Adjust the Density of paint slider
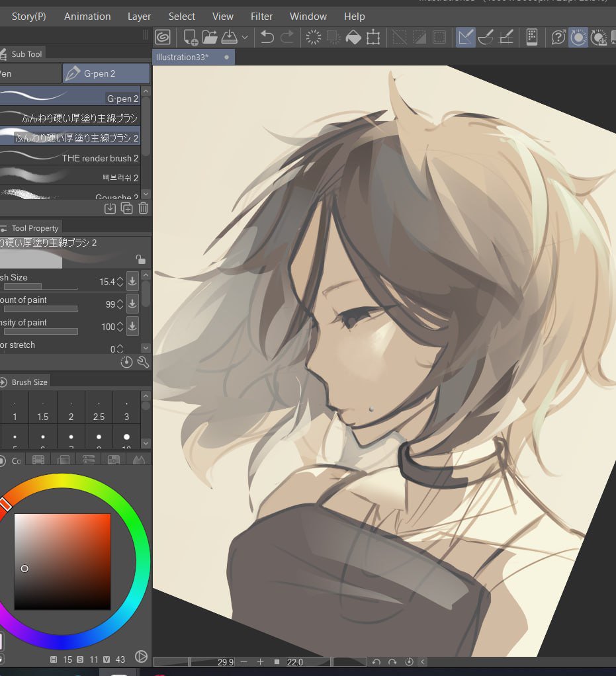 pyautogui.click(x=40, y=331)
